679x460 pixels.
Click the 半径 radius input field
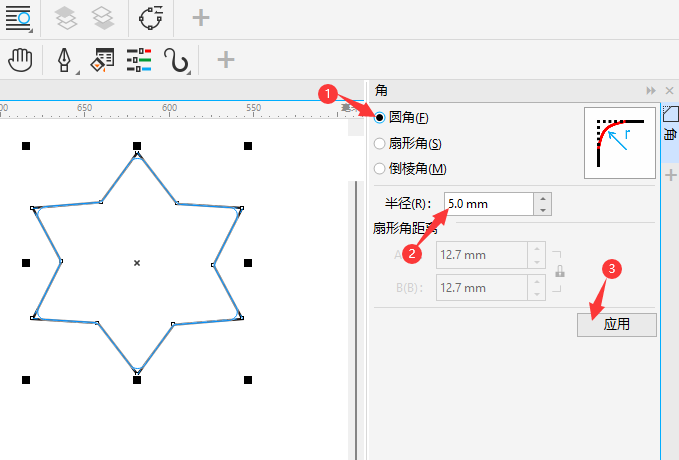point(488,204)
